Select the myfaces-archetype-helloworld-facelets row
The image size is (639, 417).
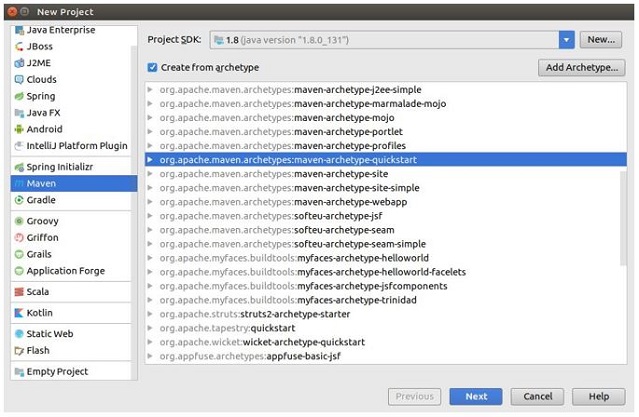(x=386, y=272)
